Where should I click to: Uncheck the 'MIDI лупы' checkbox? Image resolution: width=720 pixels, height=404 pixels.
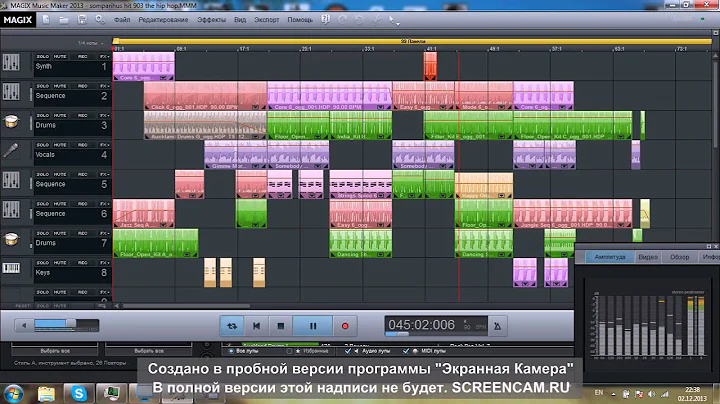point(405,351)
